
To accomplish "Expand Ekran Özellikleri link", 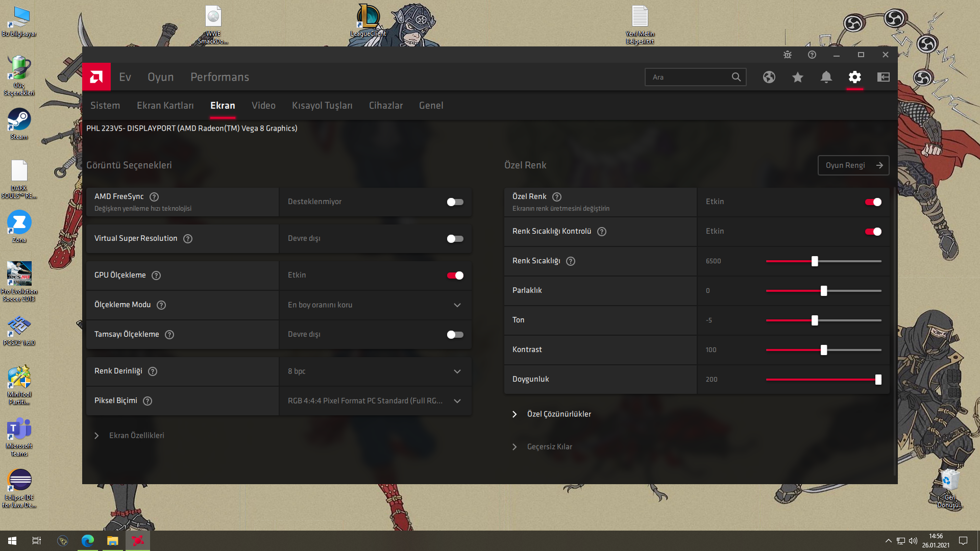I will point(136,436).
